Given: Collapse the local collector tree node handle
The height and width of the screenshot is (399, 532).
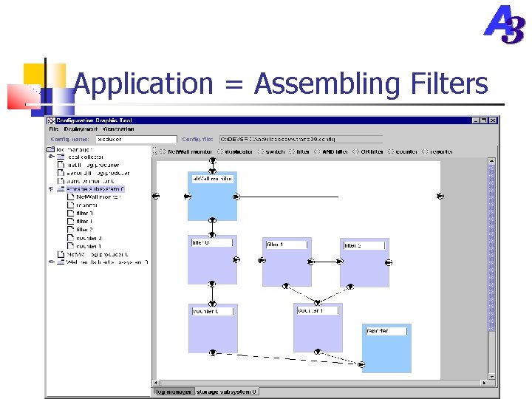Looking at the screenshot, I should tap(51, 157).
